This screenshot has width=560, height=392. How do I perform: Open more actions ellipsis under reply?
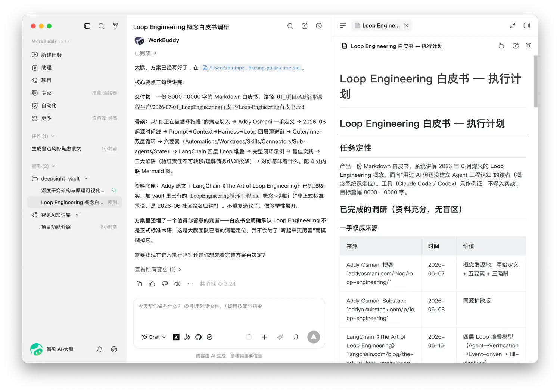coord(190,284)
